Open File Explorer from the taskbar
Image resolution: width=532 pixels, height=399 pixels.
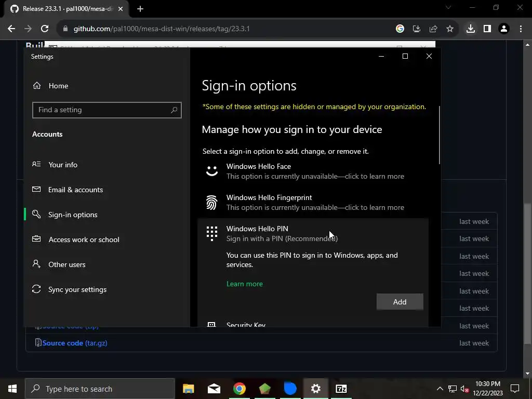click(188, 389)
